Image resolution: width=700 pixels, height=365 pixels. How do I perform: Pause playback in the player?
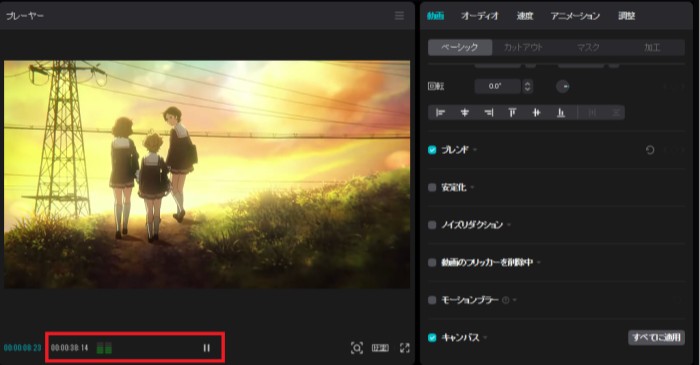click(207, 348)
